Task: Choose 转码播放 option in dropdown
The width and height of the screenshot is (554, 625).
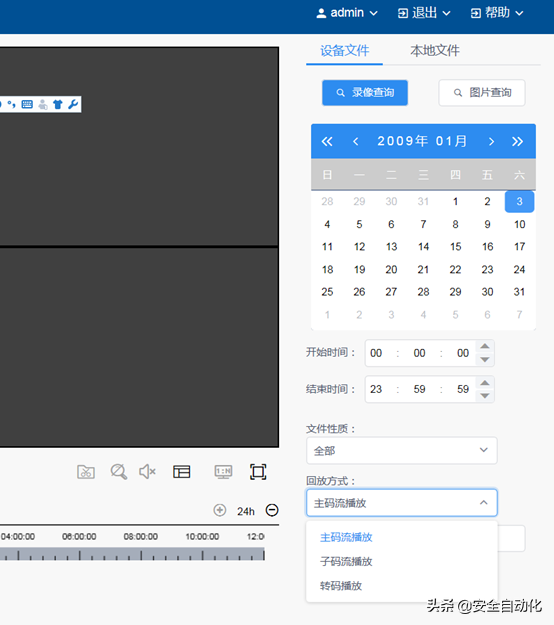Action: point(341,586)
